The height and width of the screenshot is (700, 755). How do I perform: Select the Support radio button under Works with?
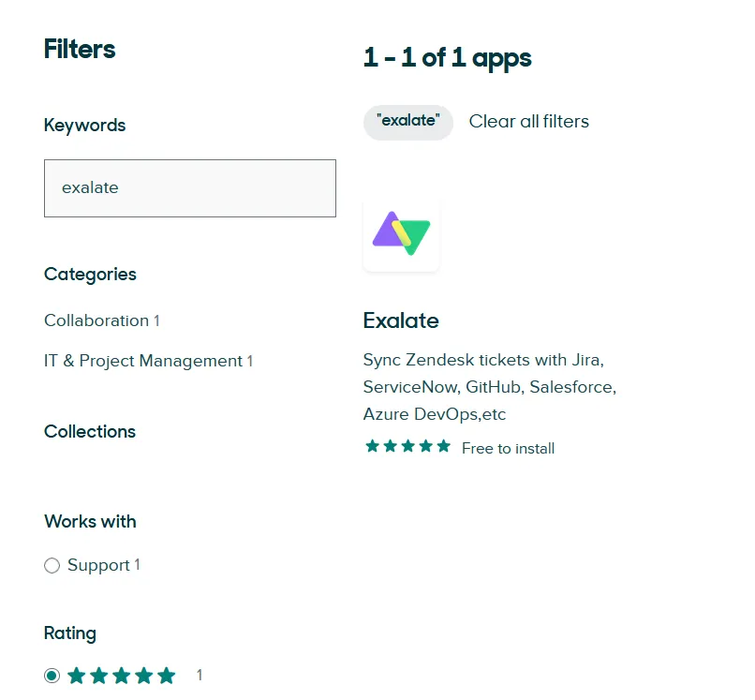tap(52, 566)
